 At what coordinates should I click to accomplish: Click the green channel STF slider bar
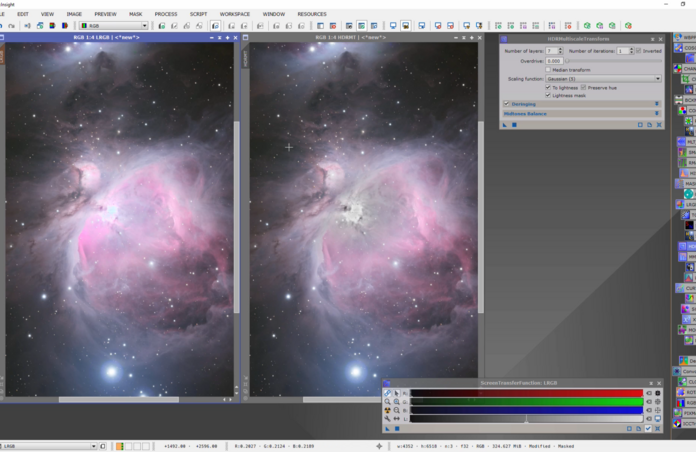(x=526, y=401)
